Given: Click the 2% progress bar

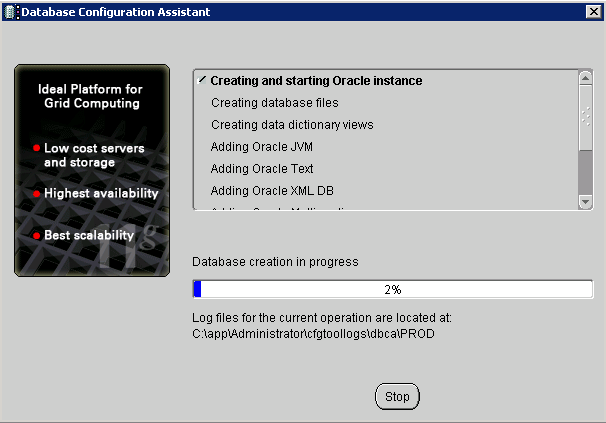Looking at the screenshot, I should point(393,289).
